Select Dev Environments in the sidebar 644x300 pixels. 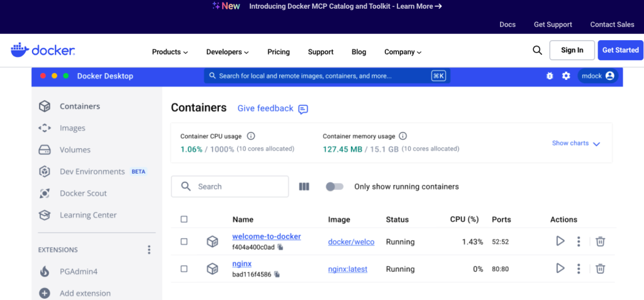pyautogui.click(x=92, y=171)
